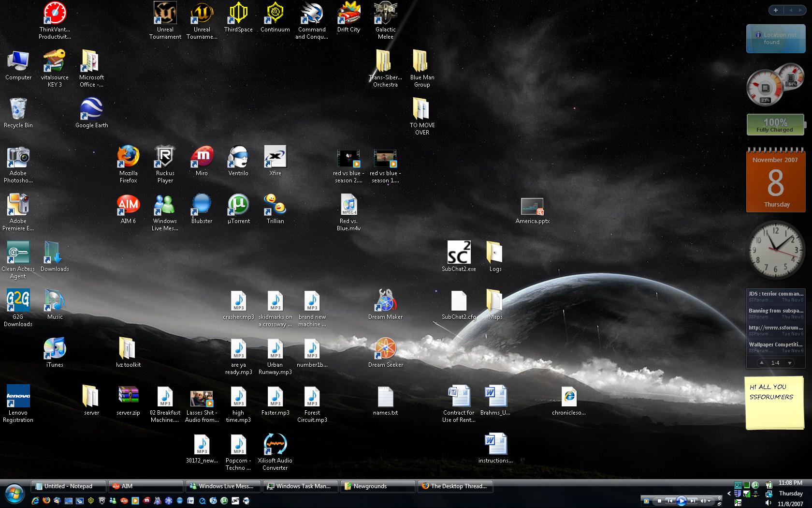Click the Windows Start orb
Viewport: 812px width, 508px height.
pyautogui.click(x=14, y=494)
